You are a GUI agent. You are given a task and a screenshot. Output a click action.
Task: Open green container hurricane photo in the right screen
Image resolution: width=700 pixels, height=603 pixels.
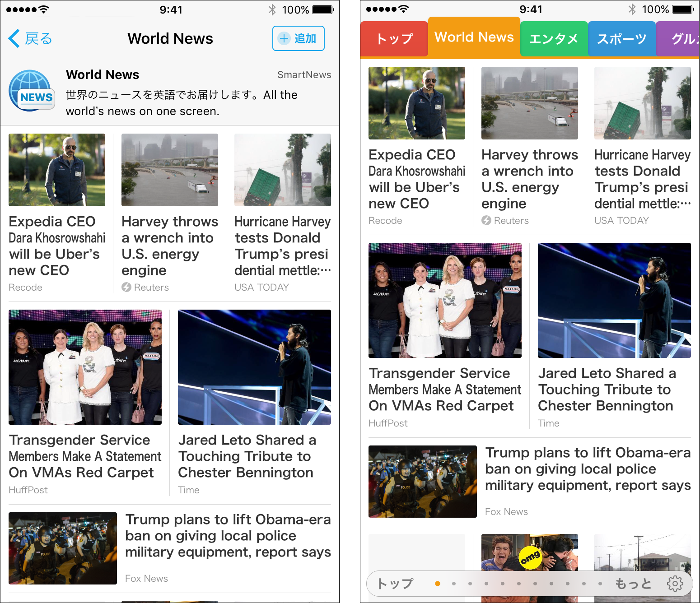pos(643,103)
